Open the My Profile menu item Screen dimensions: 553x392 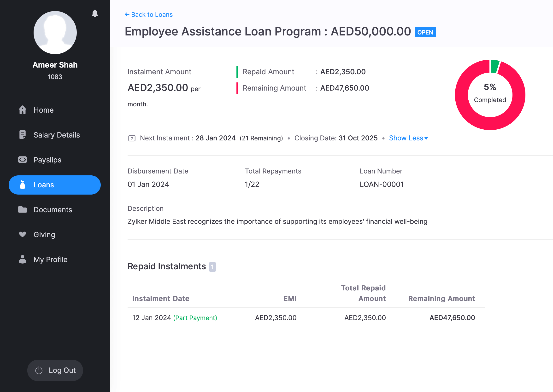[x=51, y=259]
